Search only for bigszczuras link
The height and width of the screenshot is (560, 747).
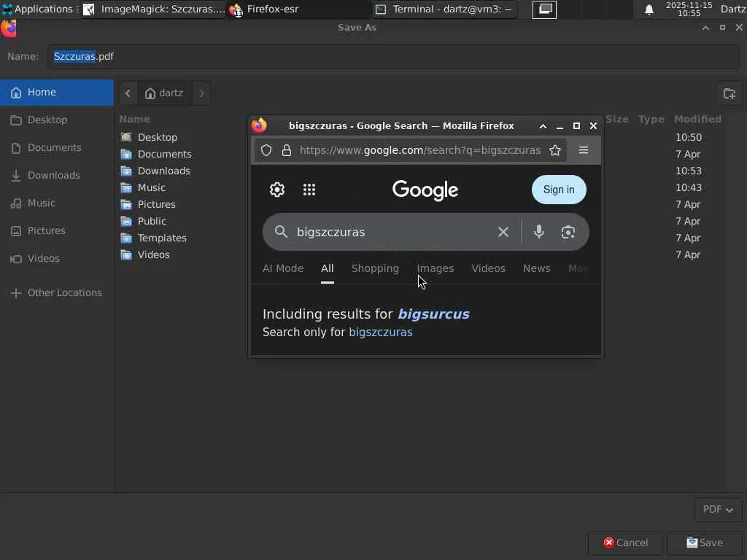pos(381,332)
